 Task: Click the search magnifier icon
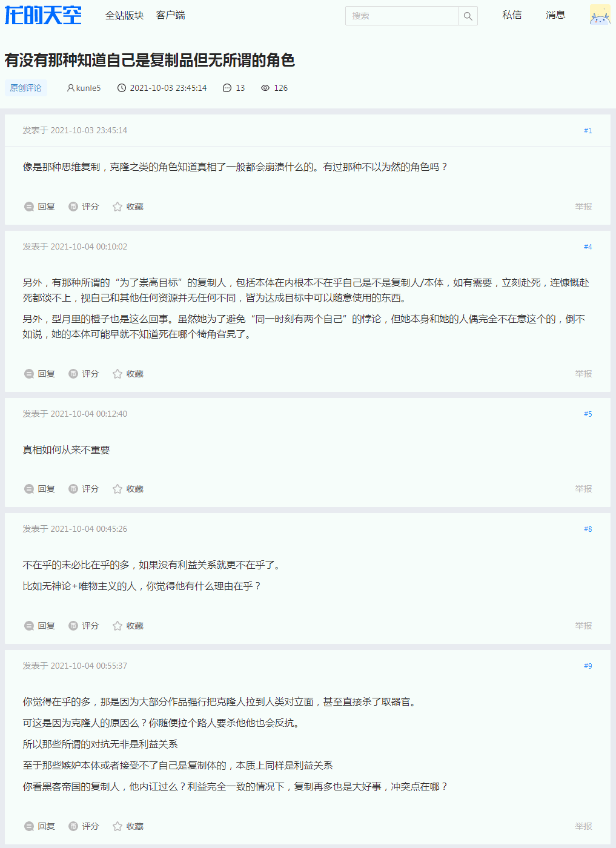click(468, 16)
